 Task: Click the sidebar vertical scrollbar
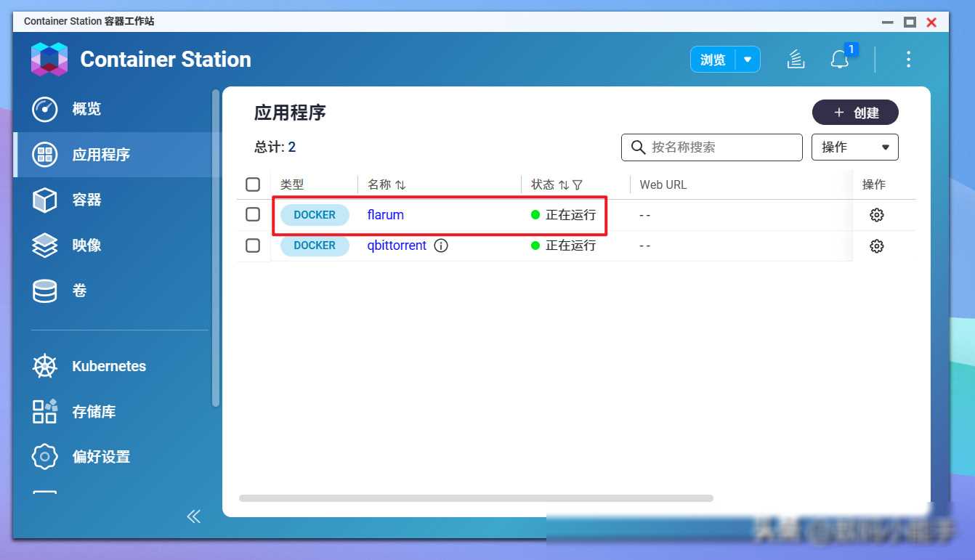[215, 247]
